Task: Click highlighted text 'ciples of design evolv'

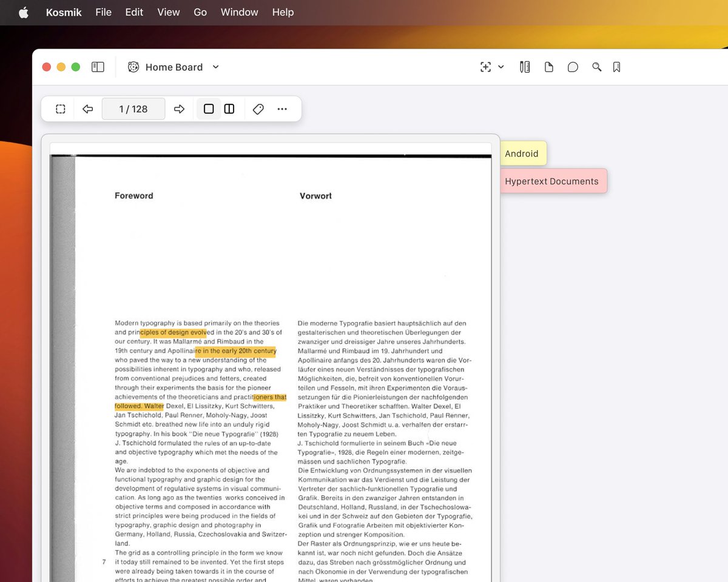Action: [174, 332]
